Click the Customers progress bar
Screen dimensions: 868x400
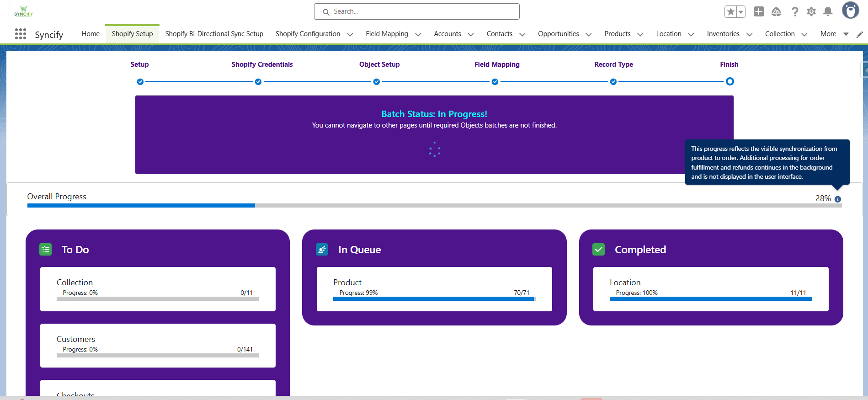click(x=158, y=355)
